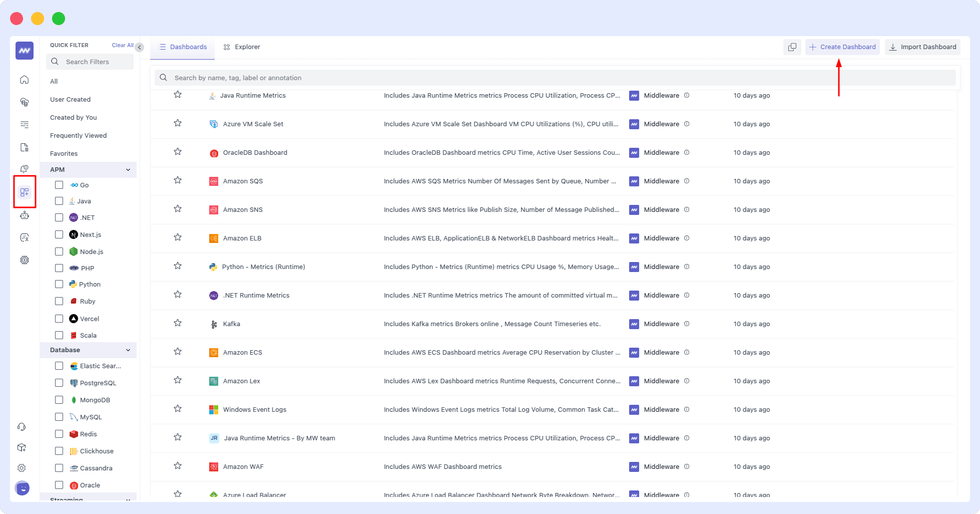Expand the Streaming filter section

click(128, 499)
